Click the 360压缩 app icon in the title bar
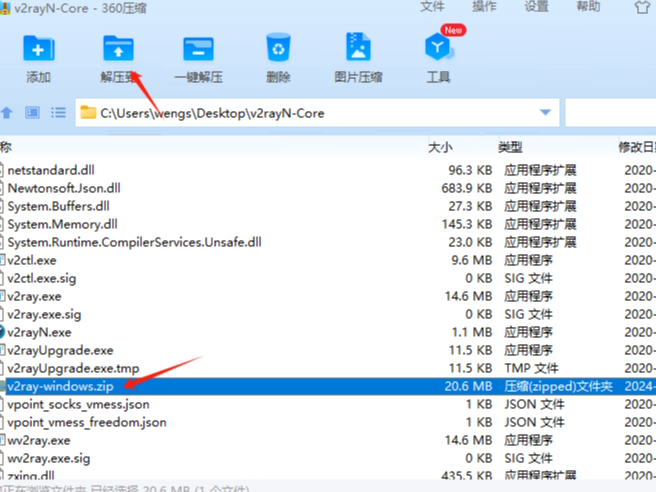 coord(5,8)
